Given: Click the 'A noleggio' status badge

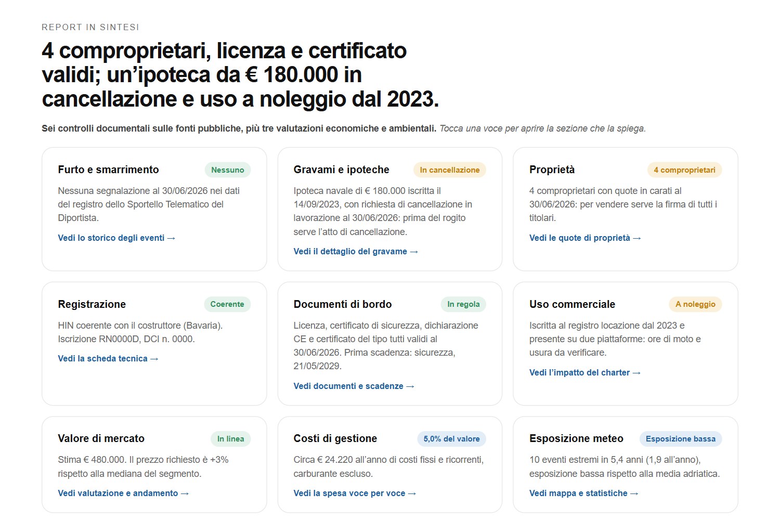Looking at the screenshot, I should click(695, 304).
